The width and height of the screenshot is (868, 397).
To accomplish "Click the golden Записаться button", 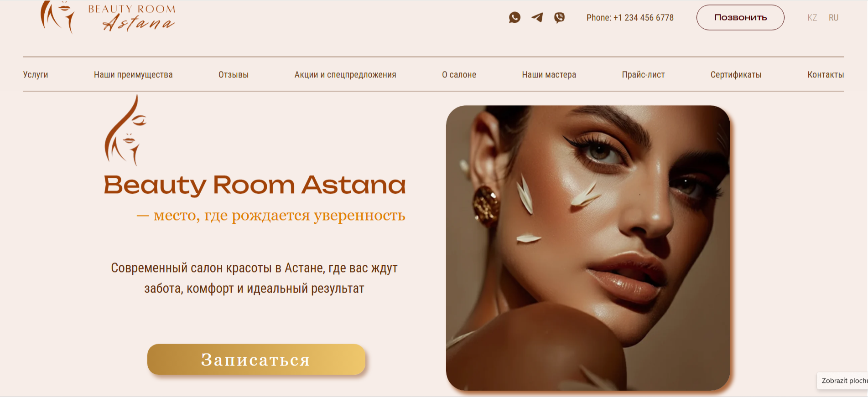I will pos(256,359).
